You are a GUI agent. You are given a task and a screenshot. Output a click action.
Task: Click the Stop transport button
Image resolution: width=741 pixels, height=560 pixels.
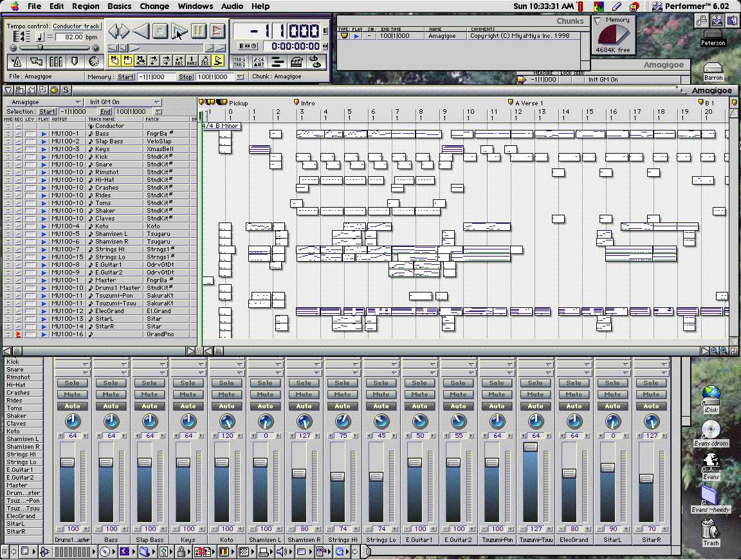pos(160,31)
